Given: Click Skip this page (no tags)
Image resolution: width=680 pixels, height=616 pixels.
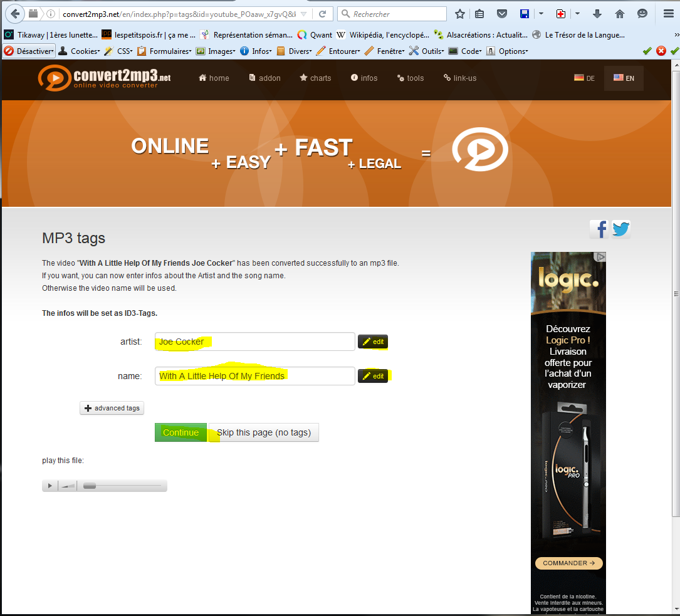Looking at the screenshot, I should 264,432.
